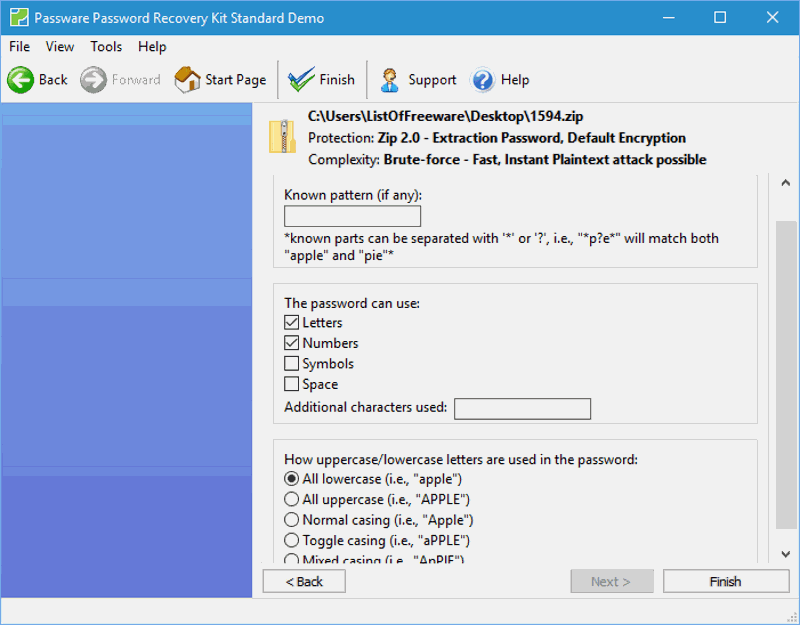Click the Finish checkmark toolbar icon
The image size is (800, 625).
pos(302,80)
